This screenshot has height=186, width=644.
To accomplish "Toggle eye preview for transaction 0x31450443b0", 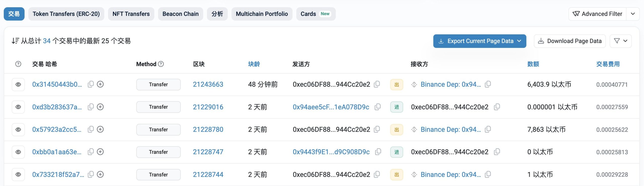I will 18,84.
